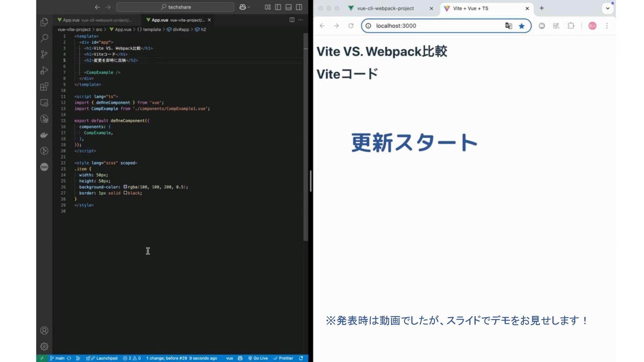Toggle the primary side bar

[278, 7]
